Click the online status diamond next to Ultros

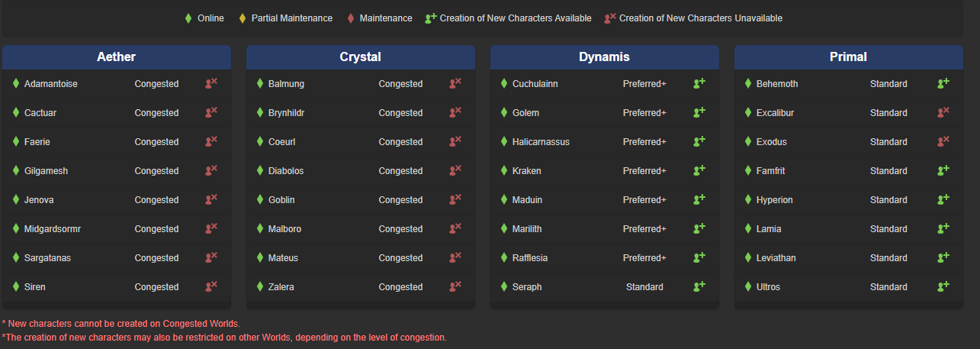(x=748, y=286)
